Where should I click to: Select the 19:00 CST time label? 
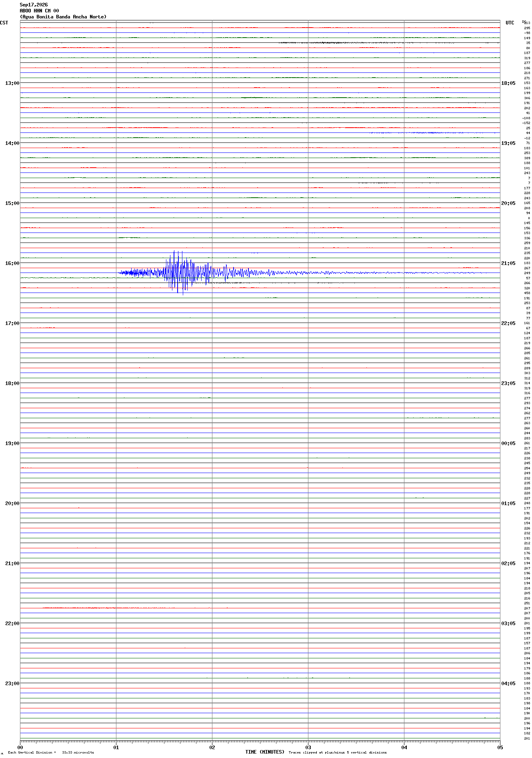coord(12,443)
